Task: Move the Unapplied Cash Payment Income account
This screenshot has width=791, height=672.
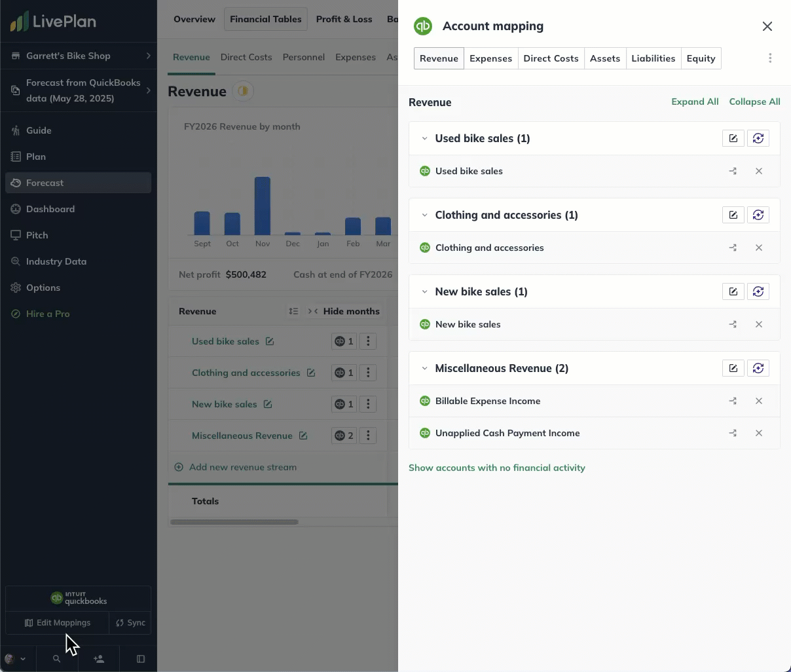Action: click(733, 433)
